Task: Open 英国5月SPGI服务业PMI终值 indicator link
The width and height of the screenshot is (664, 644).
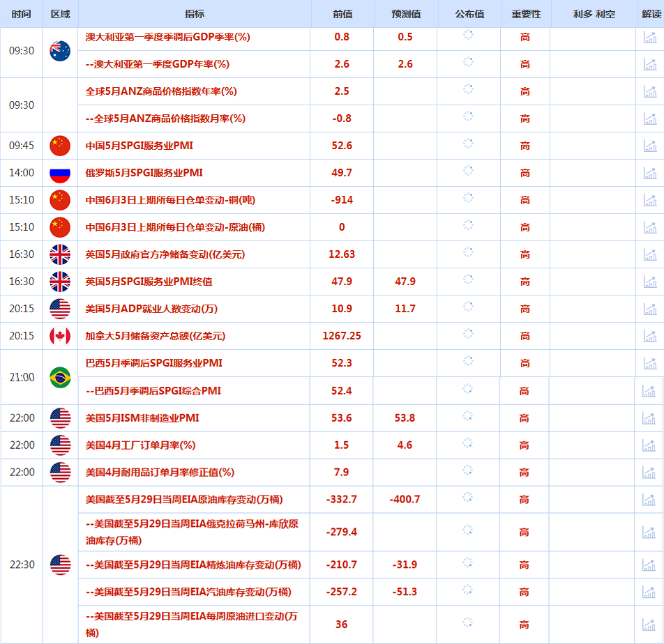Action: point(149,282)
